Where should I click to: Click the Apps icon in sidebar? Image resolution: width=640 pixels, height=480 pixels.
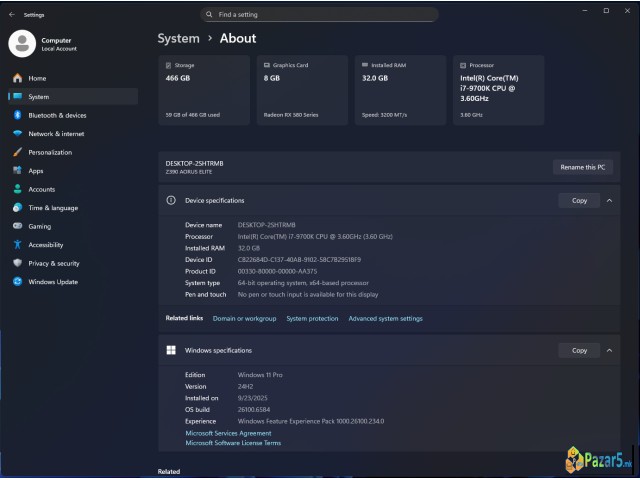[x=18, y=171]
